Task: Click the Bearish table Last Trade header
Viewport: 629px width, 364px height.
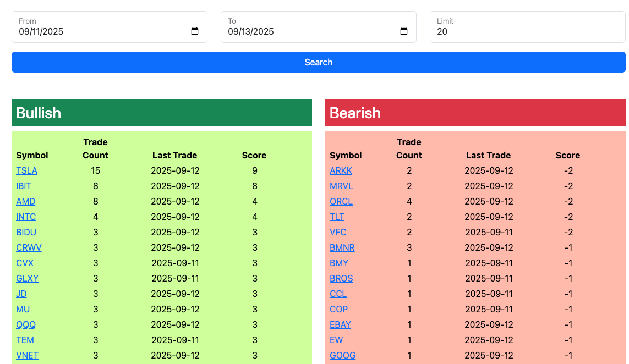Action: [489, 156]
